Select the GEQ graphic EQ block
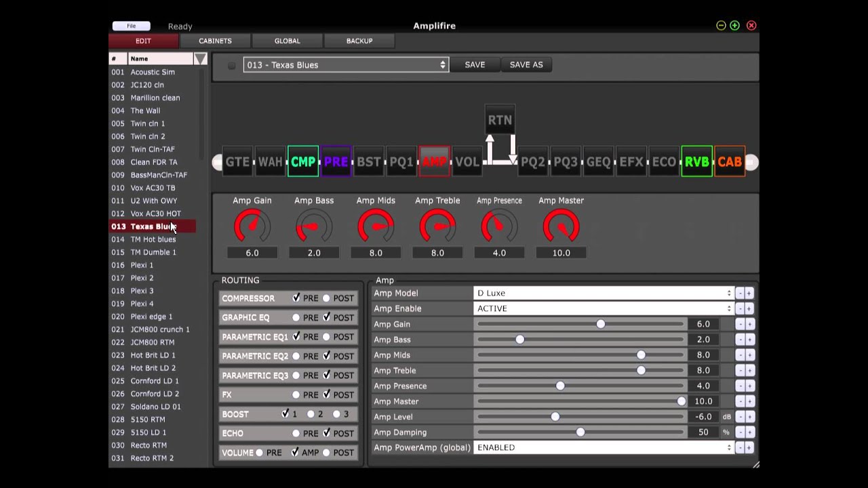This screenshot has height=488, width=868. [598, 162]
